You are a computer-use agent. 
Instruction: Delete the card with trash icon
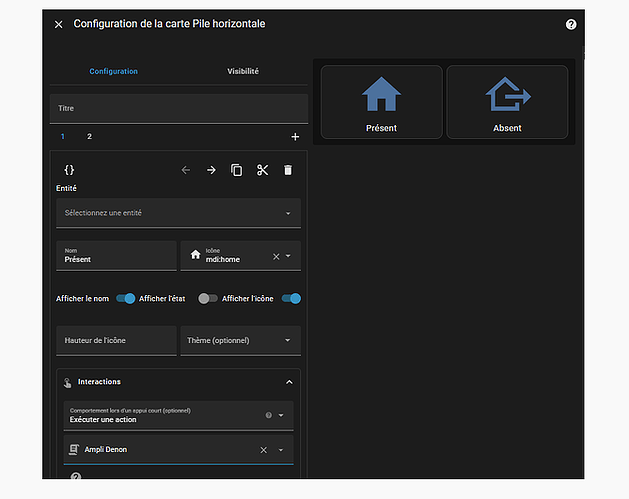(x=288, y=170)
